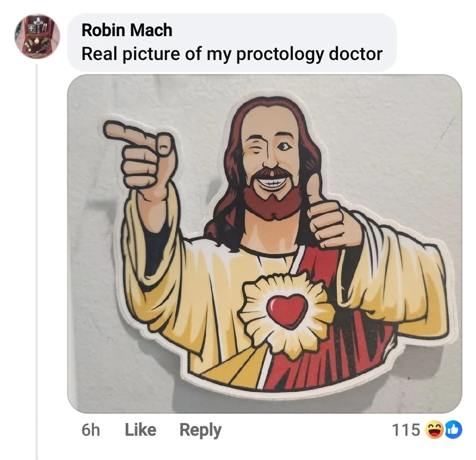The width and height of the screenshot is (476, 460).
Task: Click the blue thumbs-up reaction icon
Action: 453,430
